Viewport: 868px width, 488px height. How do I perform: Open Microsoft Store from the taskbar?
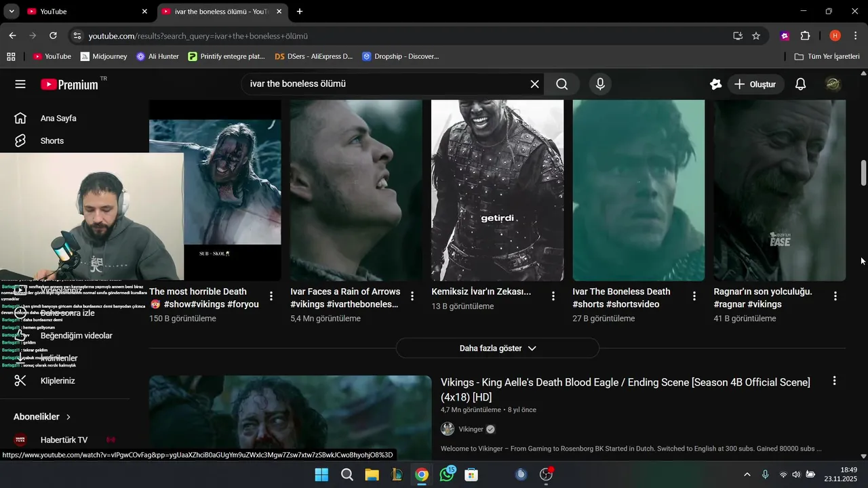point(471,474)
